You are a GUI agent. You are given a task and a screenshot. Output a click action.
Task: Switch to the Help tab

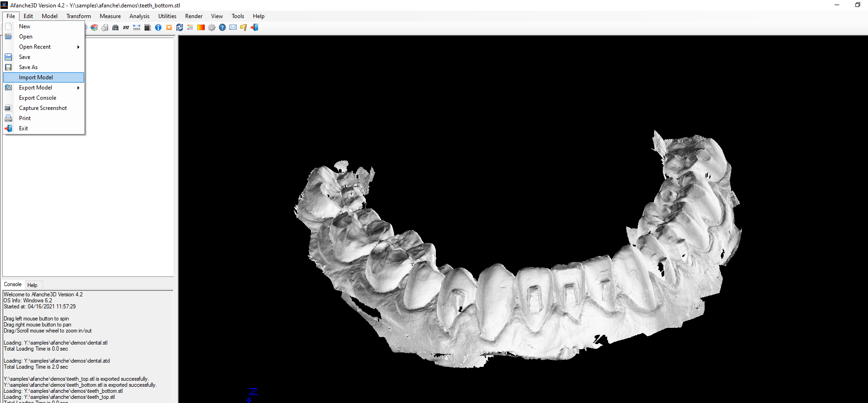pyautogui.click(x=32, y=285)
